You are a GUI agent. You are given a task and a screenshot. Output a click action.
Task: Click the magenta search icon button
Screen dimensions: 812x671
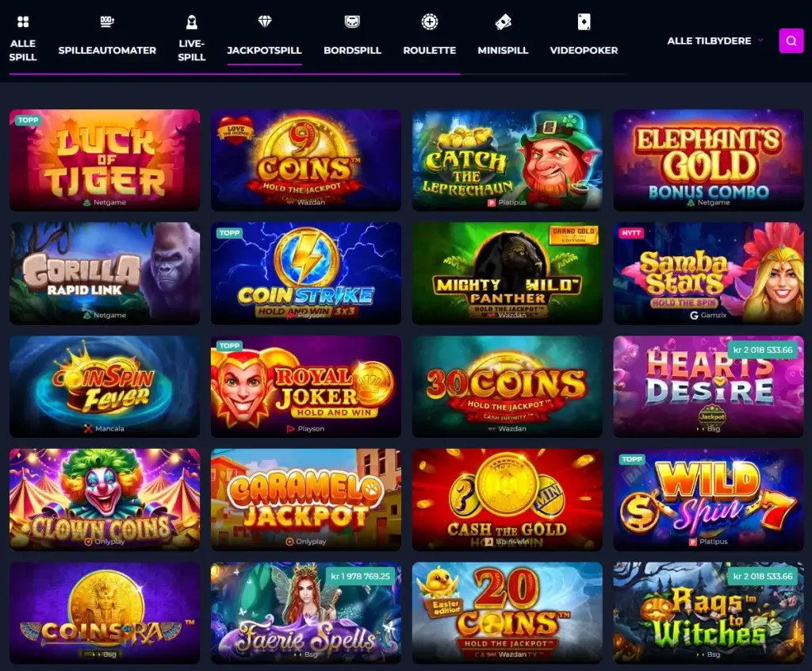[791, 40]
